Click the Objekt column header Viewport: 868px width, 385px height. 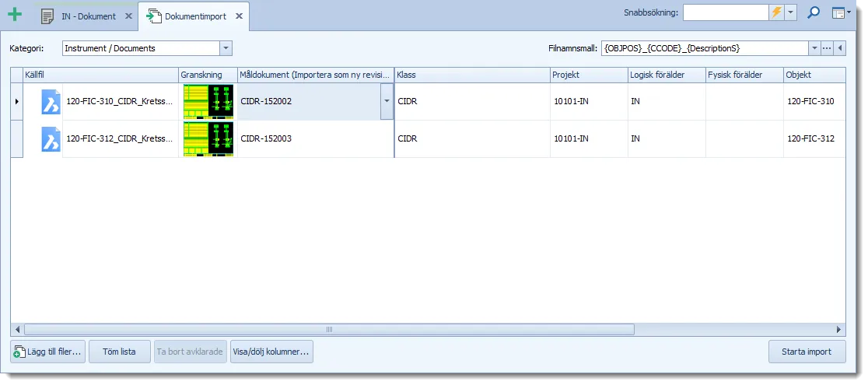pyautogui.click(x=814, y=75)
